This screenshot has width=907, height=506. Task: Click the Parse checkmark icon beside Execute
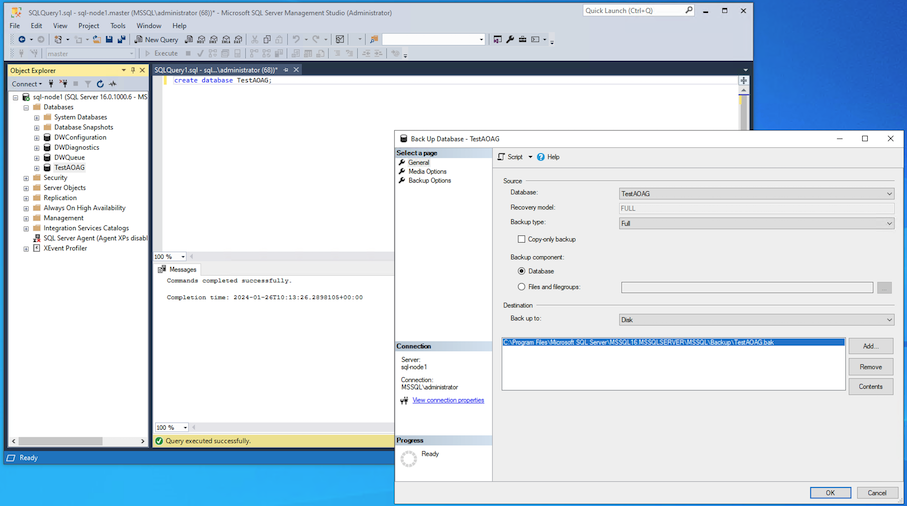pos(200,53)
